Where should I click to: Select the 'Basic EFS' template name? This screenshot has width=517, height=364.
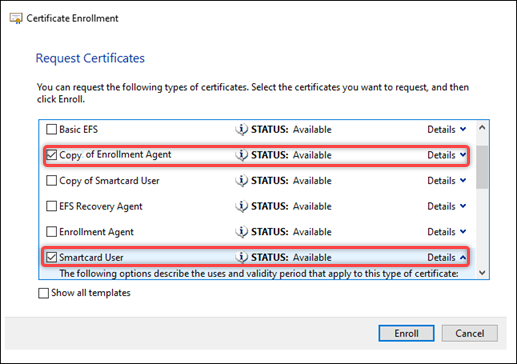79,129
